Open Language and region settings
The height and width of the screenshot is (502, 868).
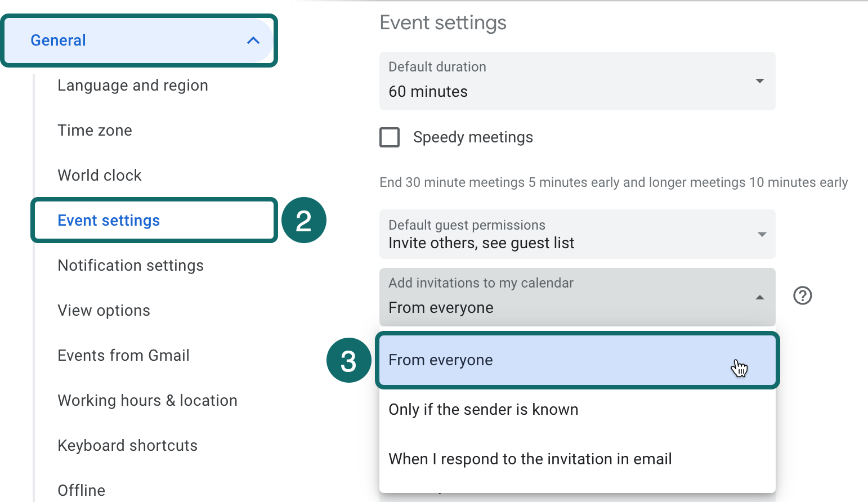pyautogui.click(x=133, y=86)
